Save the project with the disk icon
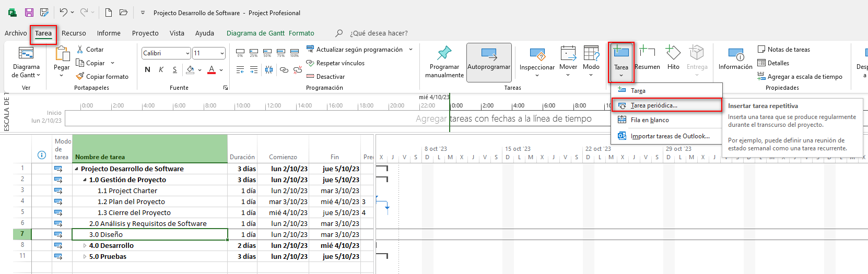 point(29,13)
